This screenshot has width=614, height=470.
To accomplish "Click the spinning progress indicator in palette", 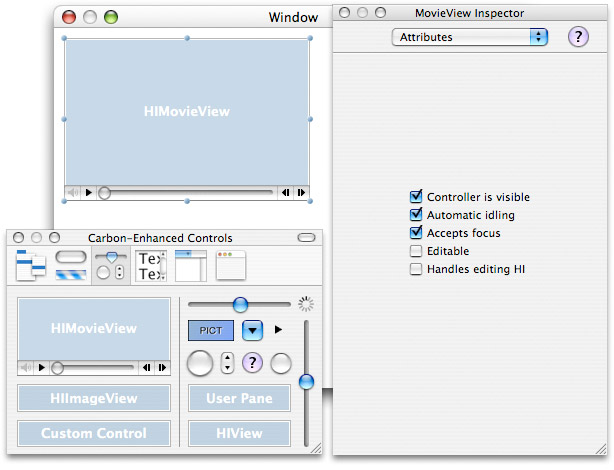I will click(307, 304).
